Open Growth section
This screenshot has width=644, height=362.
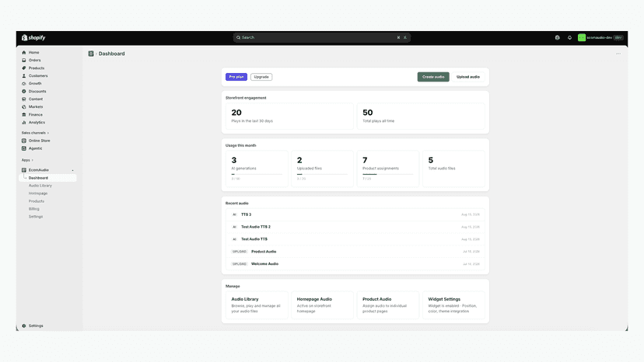tap(35, 83)
